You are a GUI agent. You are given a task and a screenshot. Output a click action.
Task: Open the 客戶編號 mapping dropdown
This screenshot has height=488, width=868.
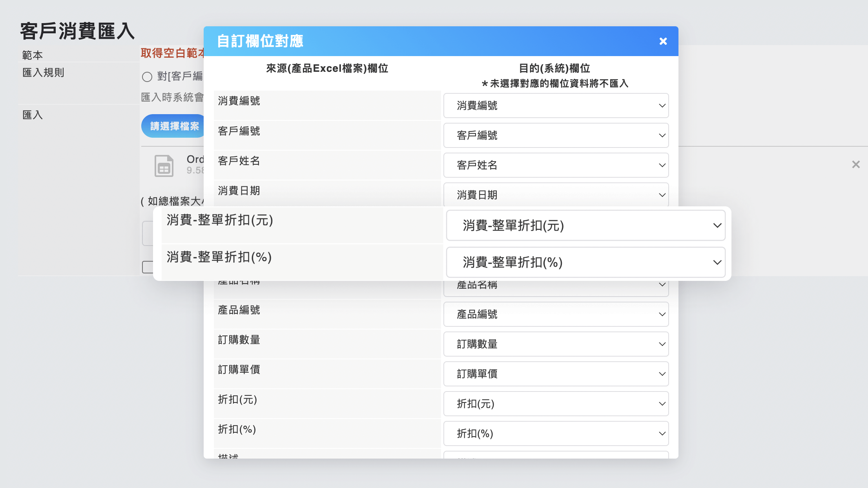pos(556,135)
